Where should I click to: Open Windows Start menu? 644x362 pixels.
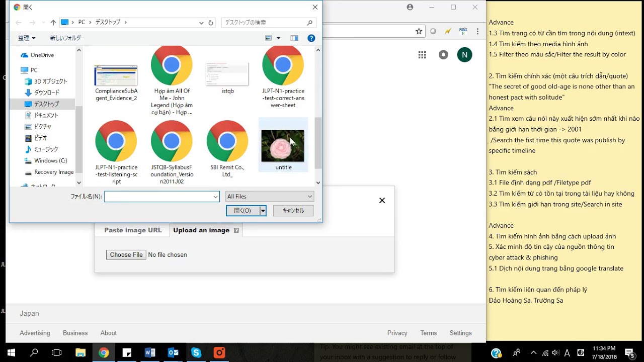tap(11, 352)
